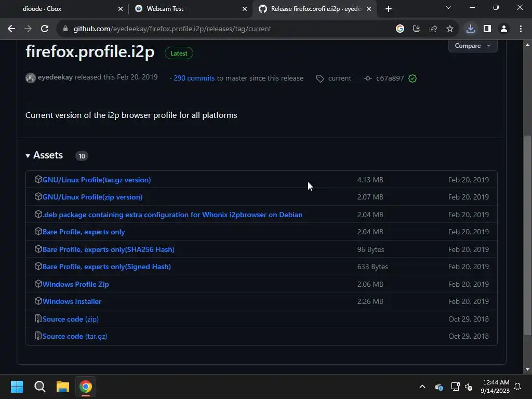Toggle the Chrome side panel
The height and width of the screenshot is (399, 532).
487,29
